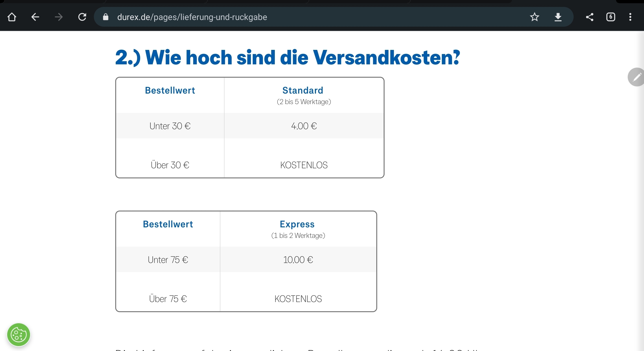Viewport: 644px width, 351px height.
Task: Select the Express column header
Action: coord(297,224)
